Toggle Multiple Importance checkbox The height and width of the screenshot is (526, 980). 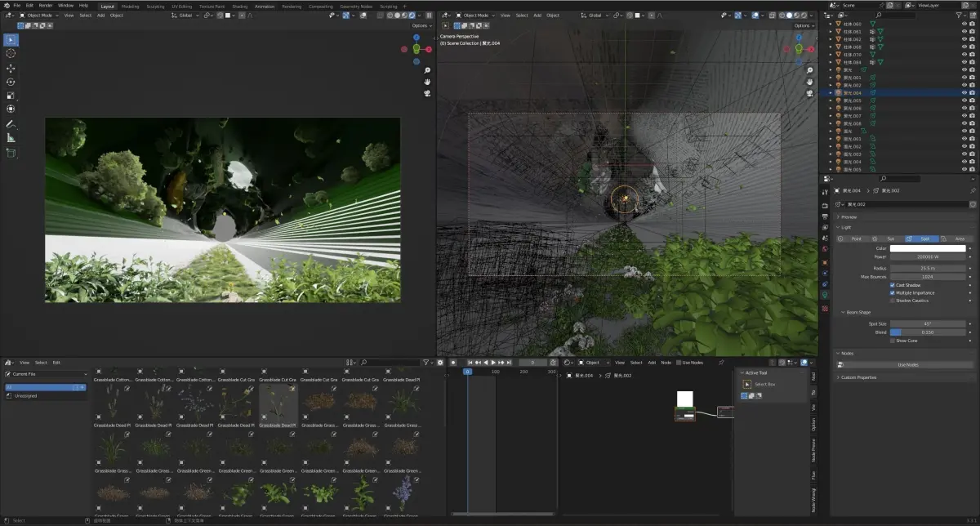pyautogui.click(x=893, y=292)
